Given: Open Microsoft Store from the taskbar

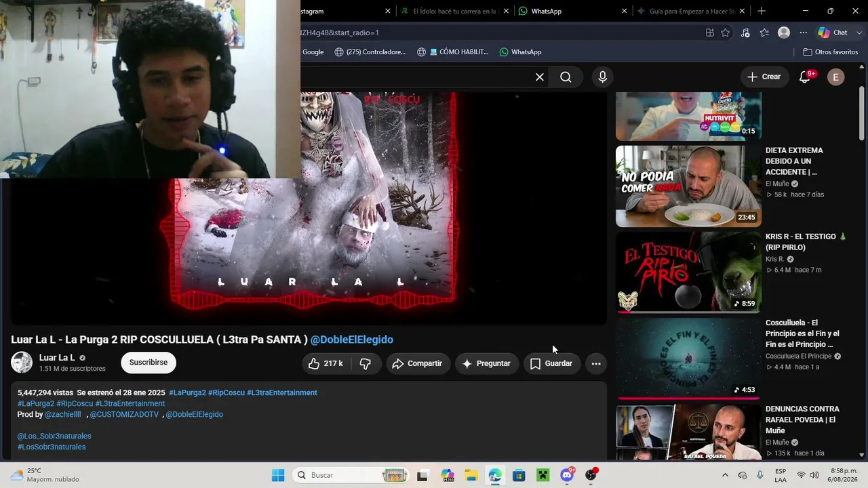Looking at the screenshot, I should coord(519,475).
